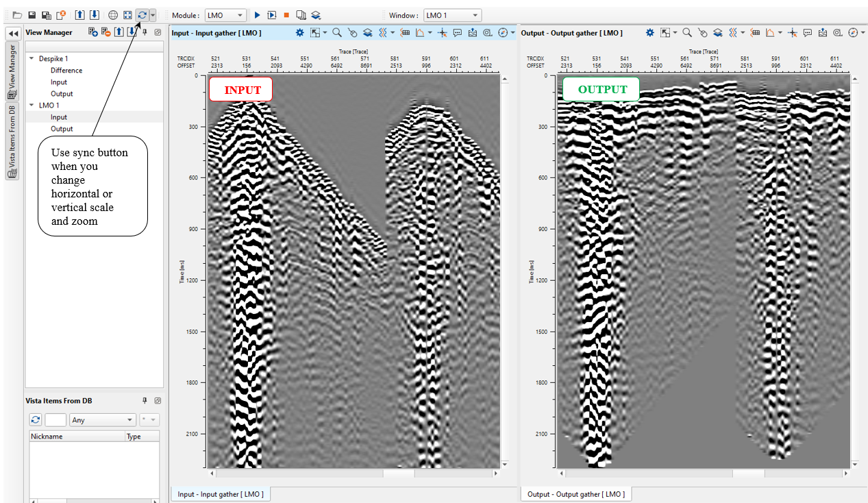Pin the View Manager panel
This screenshot has height=503, width=868.
click(x=145, y=32)
